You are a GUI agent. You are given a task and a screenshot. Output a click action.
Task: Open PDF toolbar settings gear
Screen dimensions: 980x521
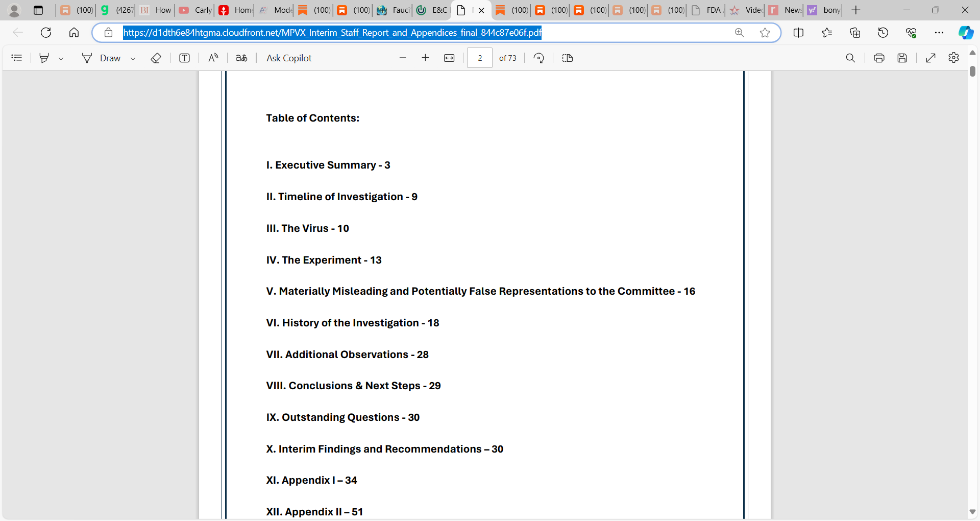click(x=953, y=58)
